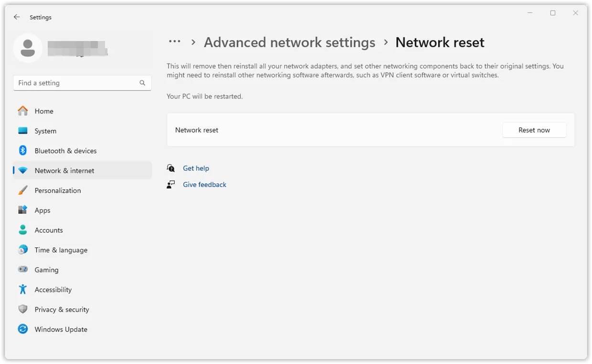Click the Network reset page title
This screenshot has height=364, width=592.
coord(440,42)
